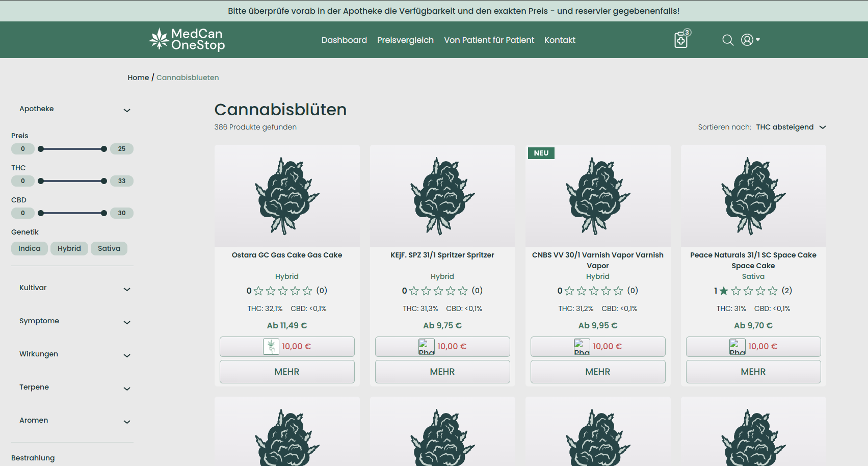Click pharmacy icon on Ostara price button

pos(271,347)
